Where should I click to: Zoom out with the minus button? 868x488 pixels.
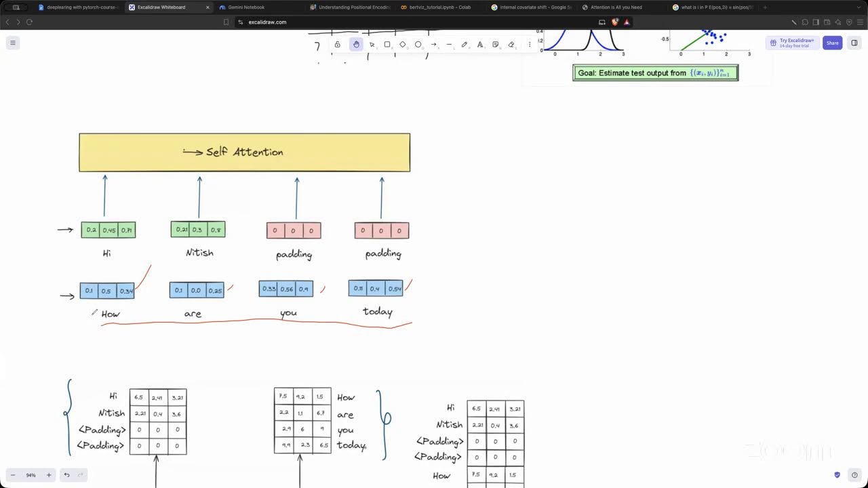[x=13, y=475]
